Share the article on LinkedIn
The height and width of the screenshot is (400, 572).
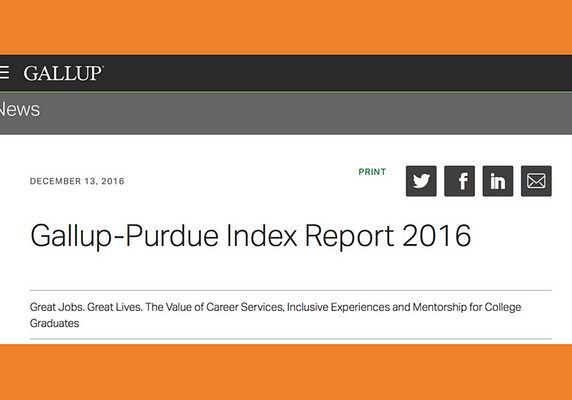[498, 181]
